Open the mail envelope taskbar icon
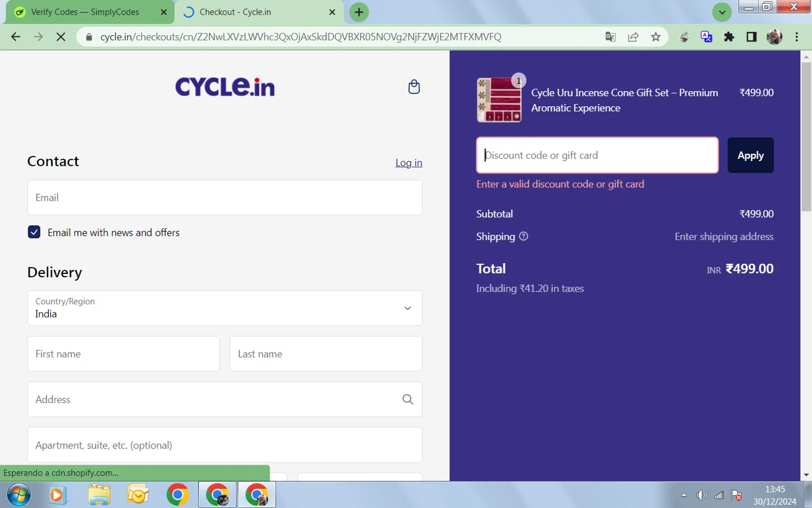The image size is (812, 508). coord(138,495)
